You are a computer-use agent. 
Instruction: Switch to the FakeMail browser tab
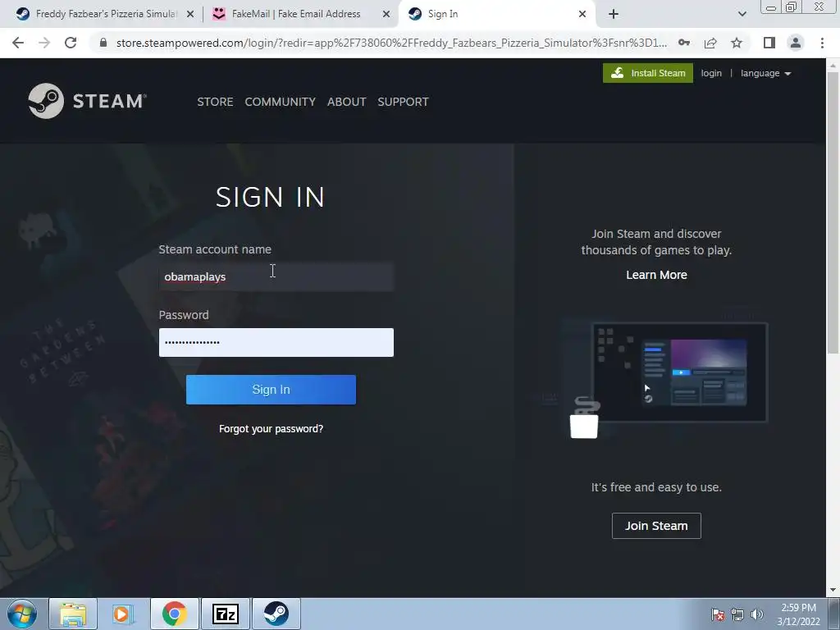point(294,14)
